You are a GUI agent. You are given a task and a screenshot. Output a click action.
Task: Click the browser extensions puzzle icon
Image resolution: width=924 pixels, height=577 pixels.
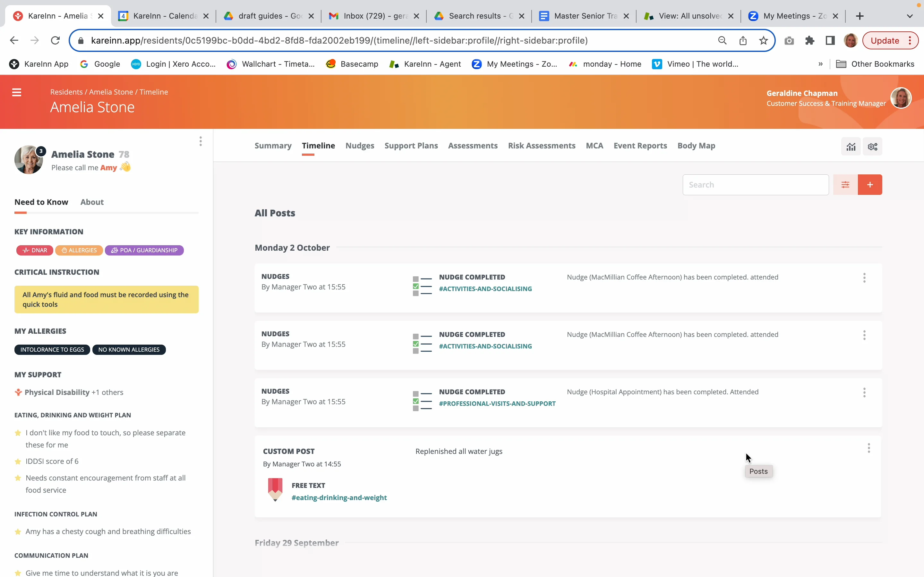tap(809, 40)
